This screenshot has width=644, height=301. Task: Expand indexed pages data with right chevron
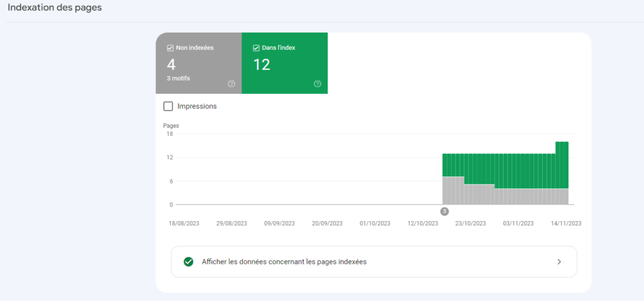click(559, 262)
